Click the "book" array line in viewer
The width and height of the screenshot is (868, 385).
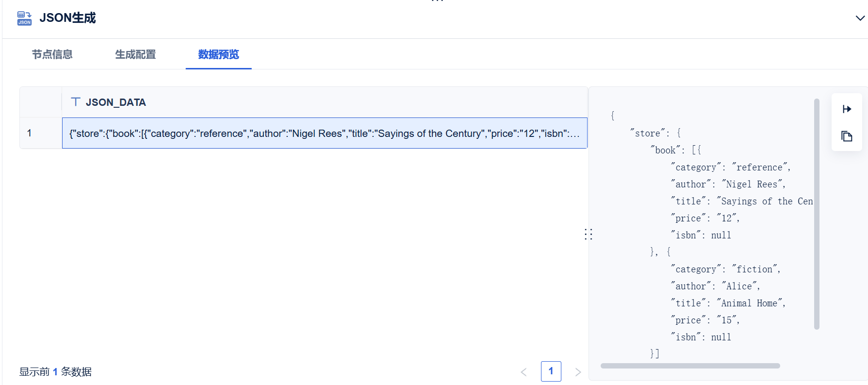coord(676,150)
